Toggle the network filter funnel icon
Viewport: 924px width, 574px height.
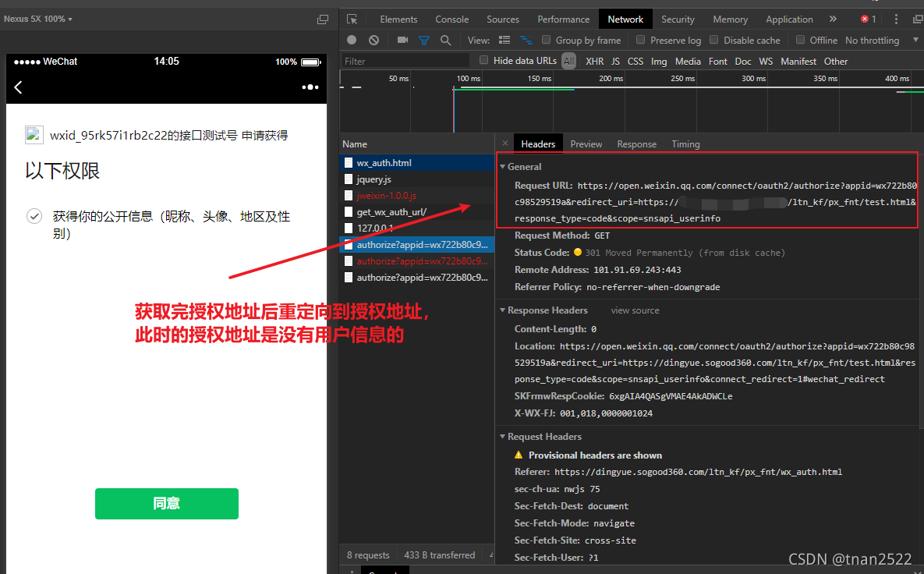(x=423, y=40)
